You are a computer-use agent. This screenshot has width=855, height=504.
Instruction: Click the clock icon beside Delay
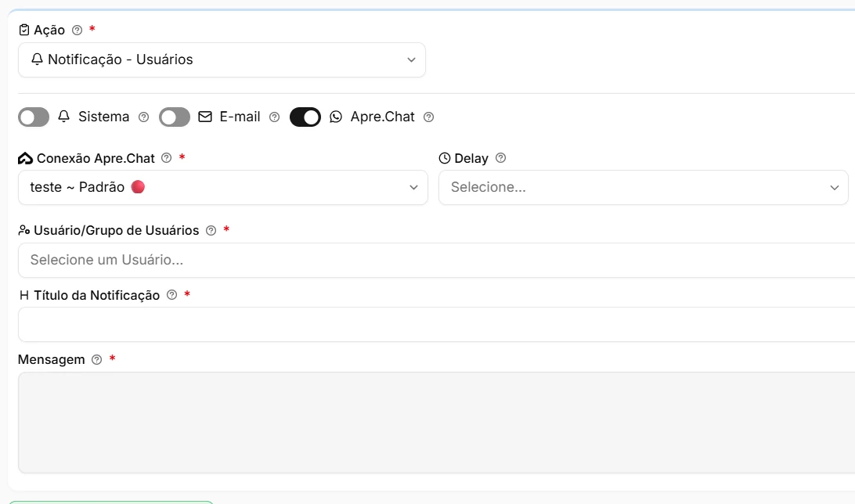point(445,159)
